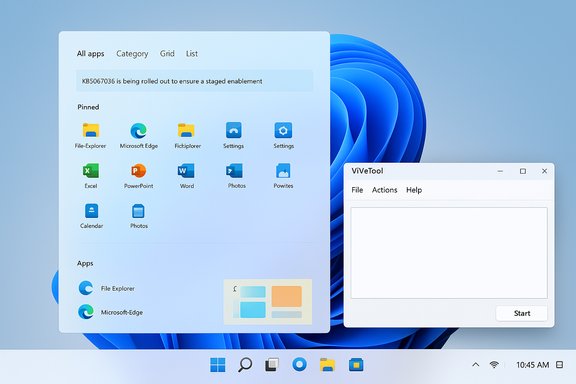Click the Apps section heading

[x=85, y=263]
